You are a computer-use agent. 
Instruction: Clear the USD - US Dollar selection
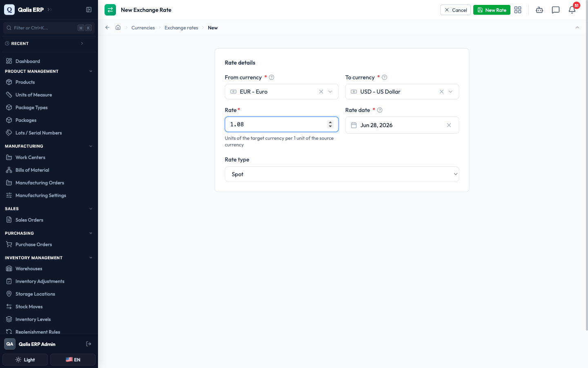point(441,92)
